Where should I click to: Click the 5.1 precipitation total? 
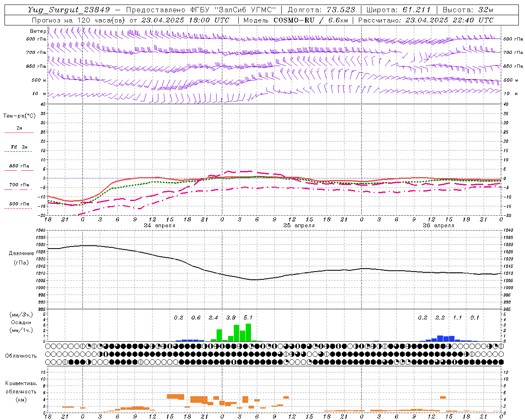[x=248, y=317]
